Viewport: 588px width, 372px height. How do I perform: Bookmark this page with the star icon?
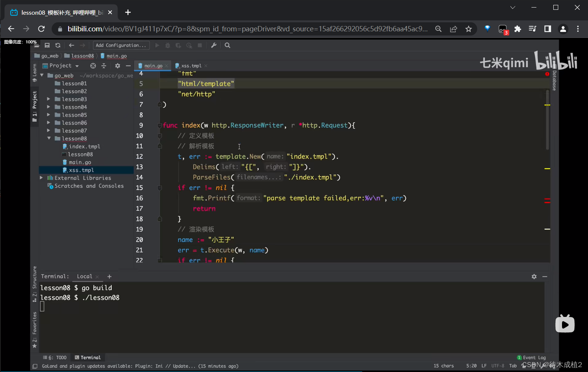pos(469,29)
